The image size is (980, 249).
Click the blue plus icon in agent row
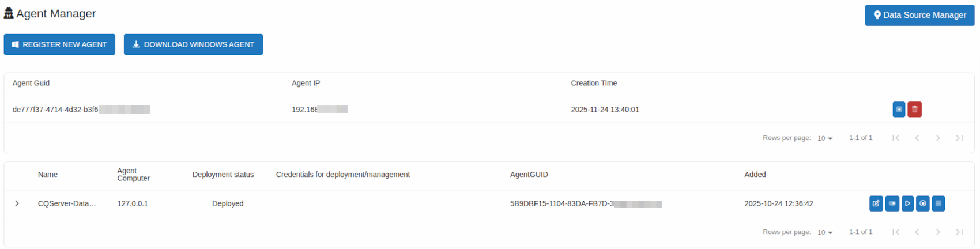coord(898,110)
